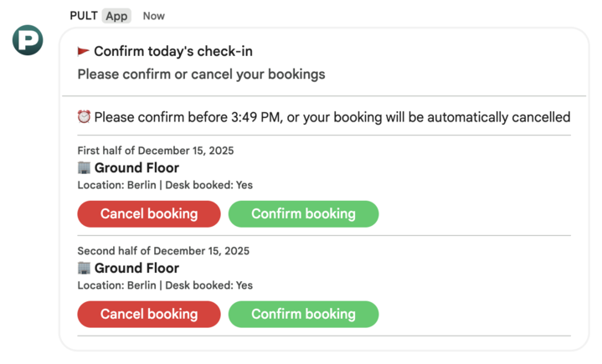The image size is (602, 364).
Task: Confirm the second half booking
Action: [303, 315]
